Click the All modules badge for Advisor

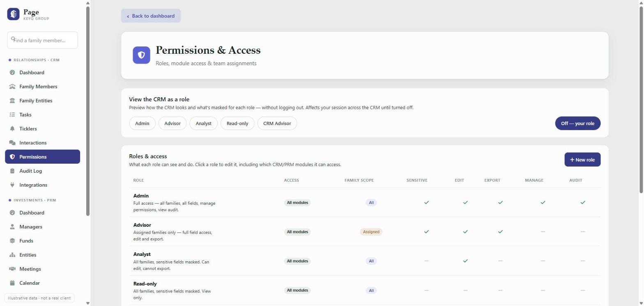pos(297,232)
